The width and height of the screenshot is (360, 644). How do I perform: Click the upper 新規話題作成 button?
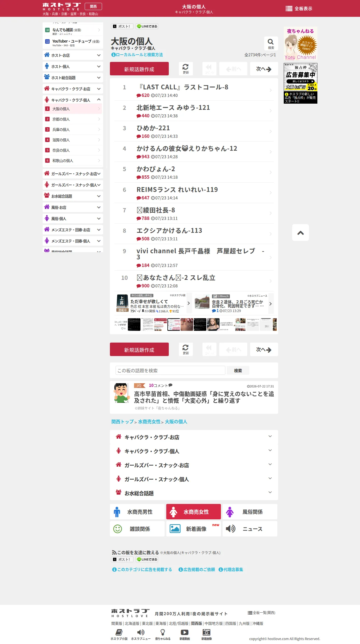pos(139,69)
